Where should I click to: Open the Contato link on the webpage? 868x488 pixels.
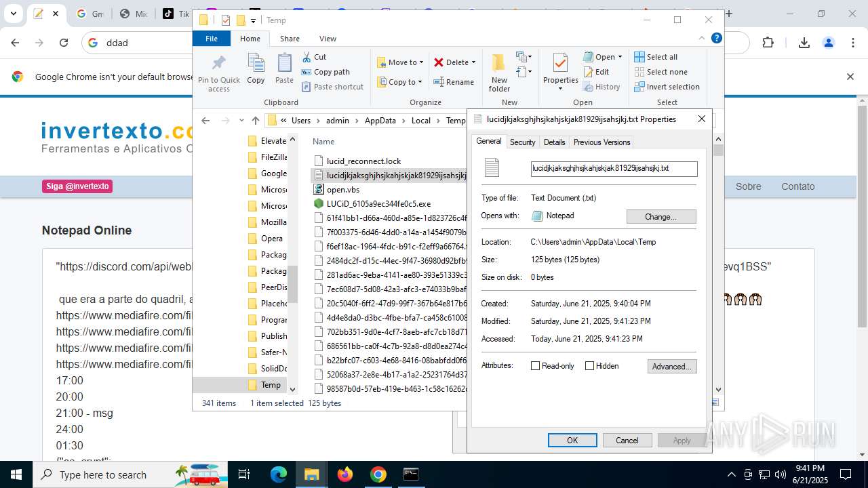click(797, 186)
